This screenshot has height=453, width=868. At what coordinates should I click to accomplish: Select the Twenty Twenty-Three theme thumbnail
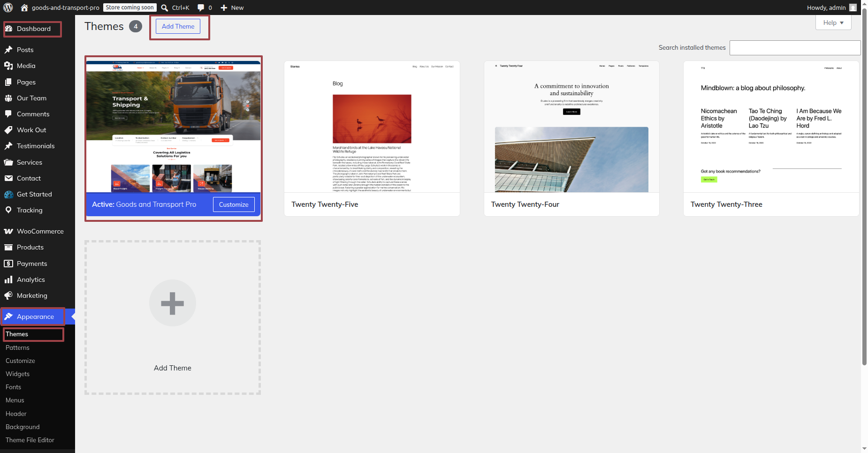(771, 127)
